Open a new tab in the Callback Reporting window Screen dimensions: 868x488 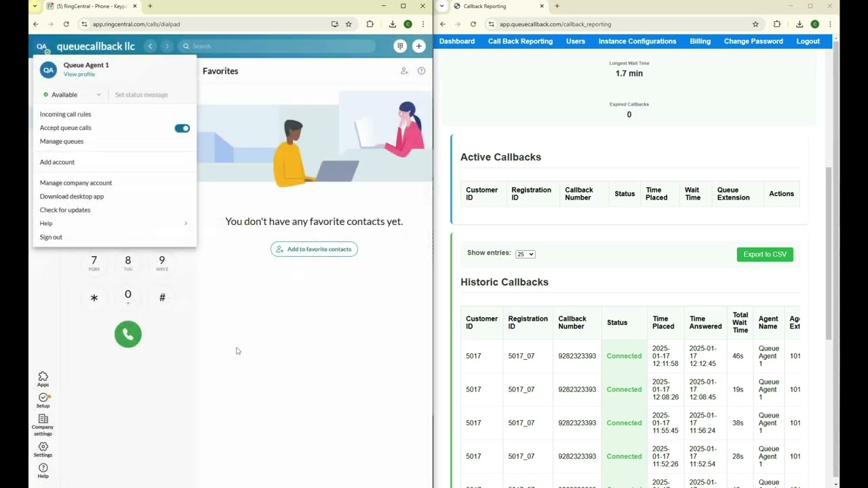coord(557,6)
